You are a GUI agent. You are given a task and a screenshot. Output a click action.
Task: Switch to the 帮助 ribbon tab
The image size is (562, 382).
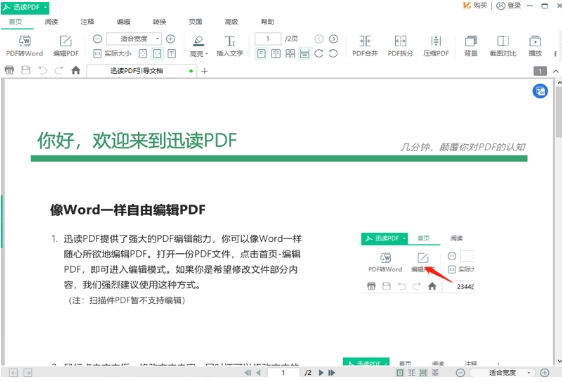point(267,22)
